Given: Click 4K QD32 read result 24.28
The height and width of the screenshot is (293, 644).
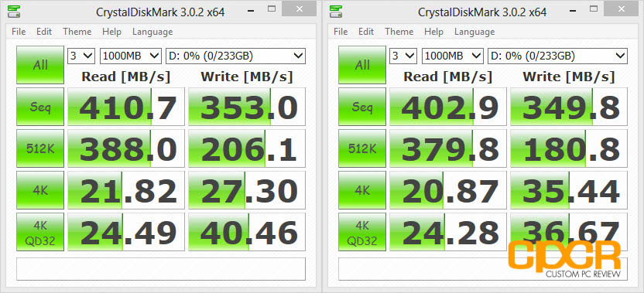Looking at the screenshot, I should [x=448, y=232].
